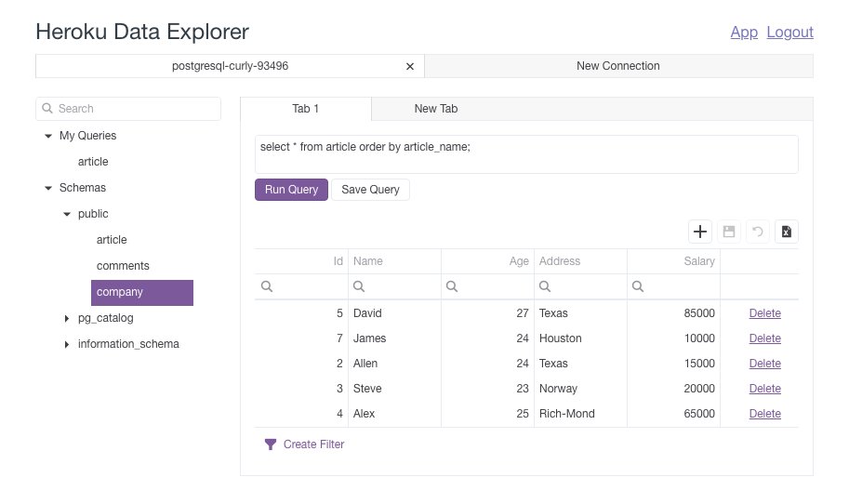
Task: Click the Logout link
Action: 790,32
